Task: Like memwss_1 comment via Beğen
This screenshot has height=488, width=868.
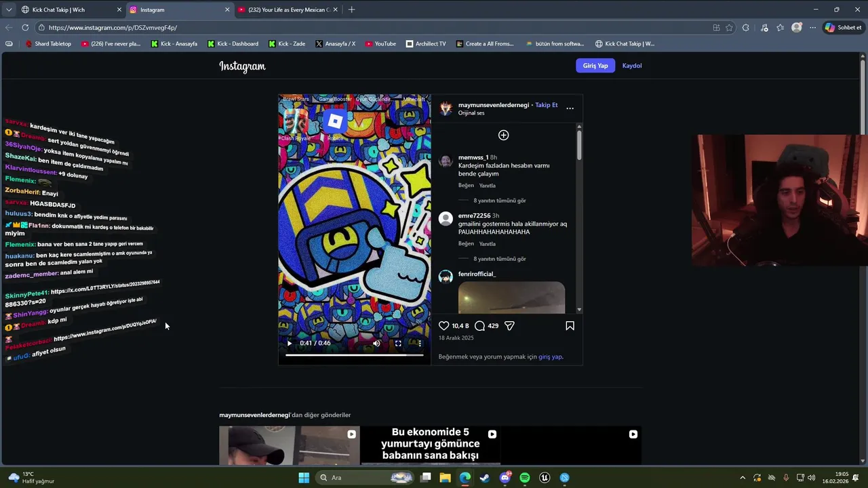Action: 466,186
